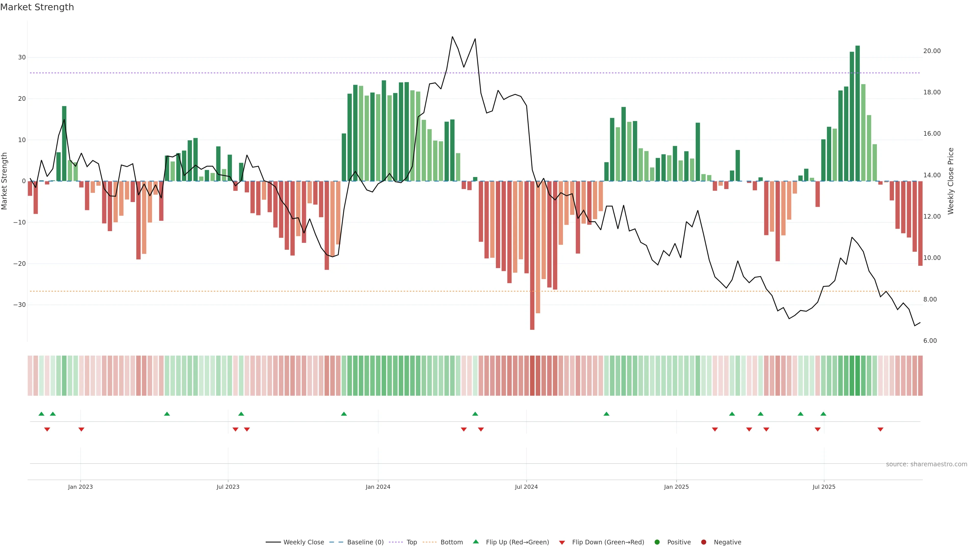
Task: Click the red flip-down triangle in legend
Action: pyautogui.click(x=561, y=543)
